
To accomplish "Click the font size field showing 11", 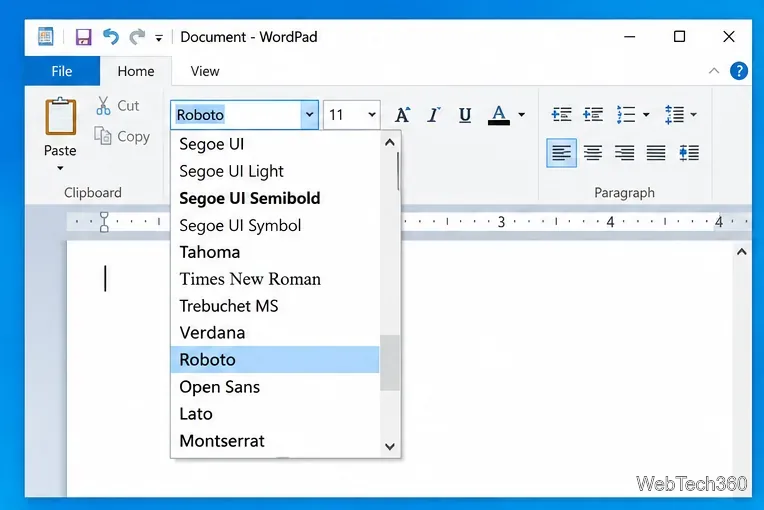I will coord(344,115).
